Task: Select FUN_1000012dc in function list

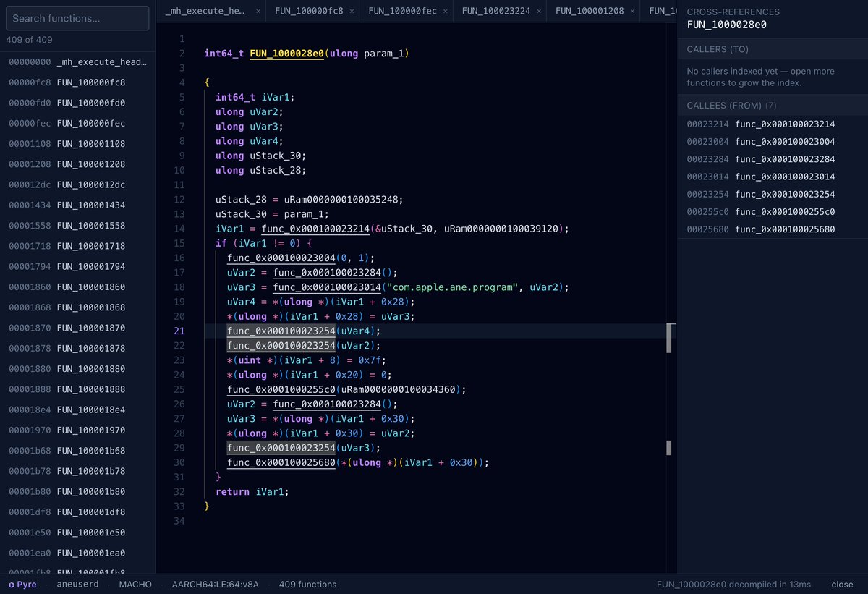Action: click(x=77, y=184)
